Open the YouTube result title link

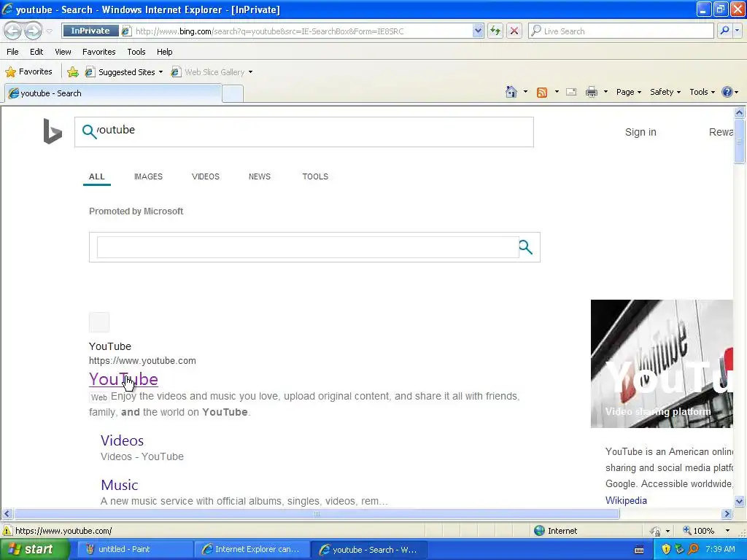click(x=123, y=379)
